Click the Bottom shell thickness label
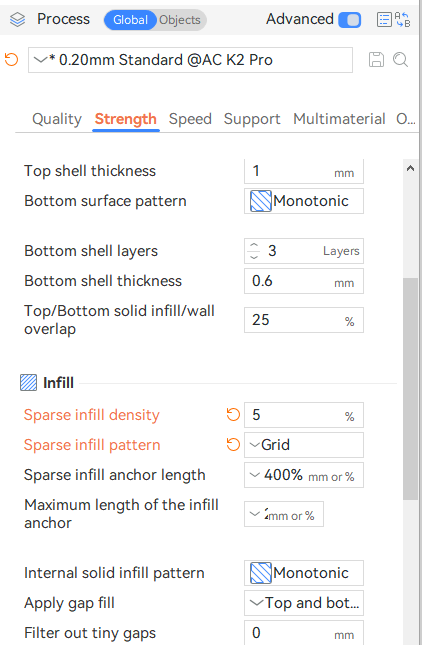Image resolution: width=422 pixels, height=645 pixels. (103, 281)
